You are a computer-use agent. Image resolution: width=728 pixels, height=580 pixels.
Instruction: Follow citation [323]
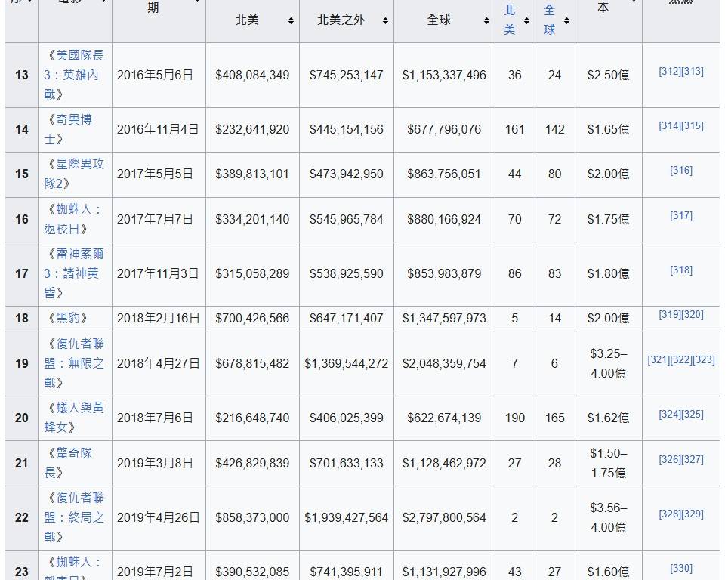[x=704, y=359]
